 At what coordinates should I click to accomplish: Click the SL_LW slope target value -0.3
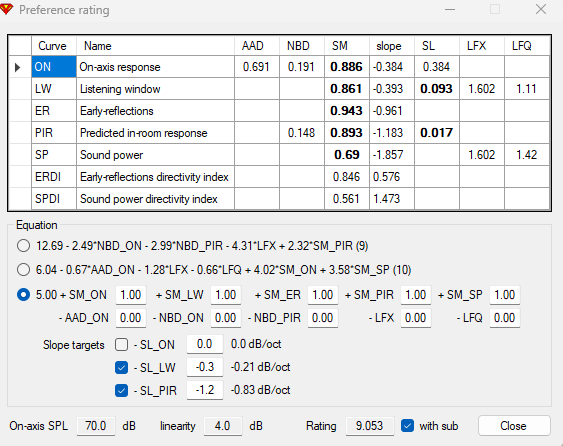[x=205, y=367]
